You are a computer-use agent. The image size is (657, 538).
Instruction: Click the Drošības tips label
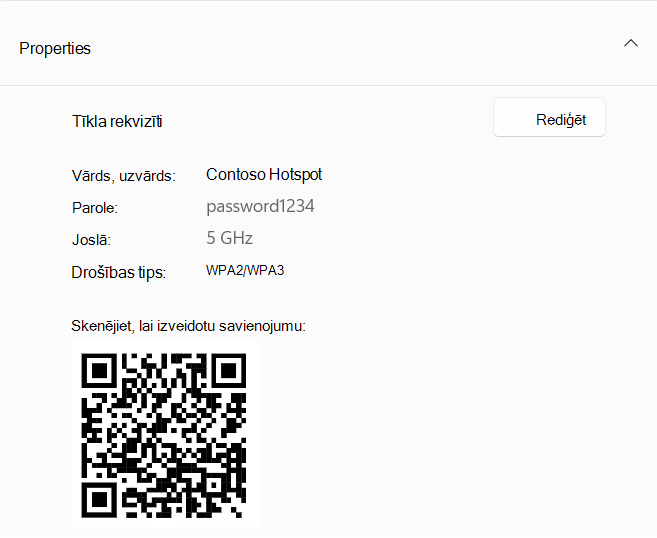coord(119,272)
